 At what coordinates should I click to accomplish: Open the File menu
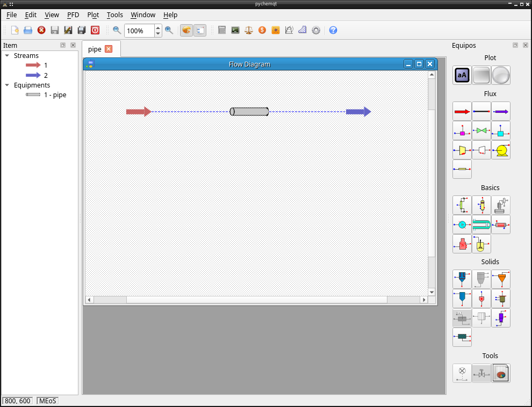[11, 15]
